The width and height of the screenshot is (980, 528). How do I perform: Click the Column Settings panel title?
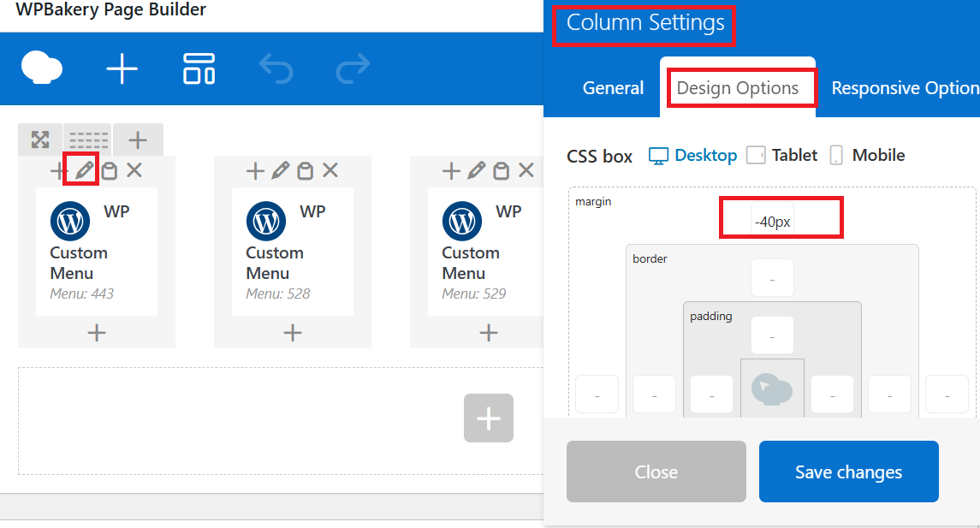point(645,23)
